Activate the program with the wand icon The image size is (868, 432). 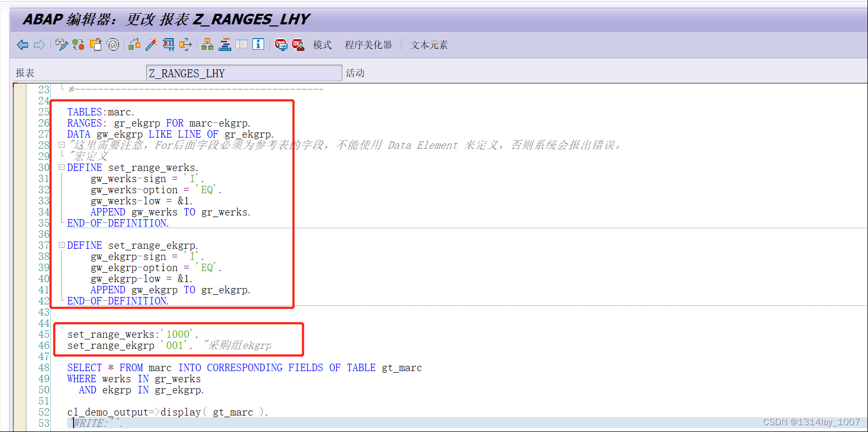pyautogui.click(x=151, y=45)
